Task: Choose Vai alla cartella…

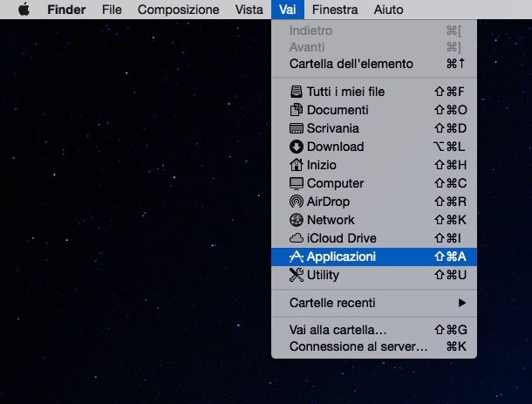Action: 374,330
